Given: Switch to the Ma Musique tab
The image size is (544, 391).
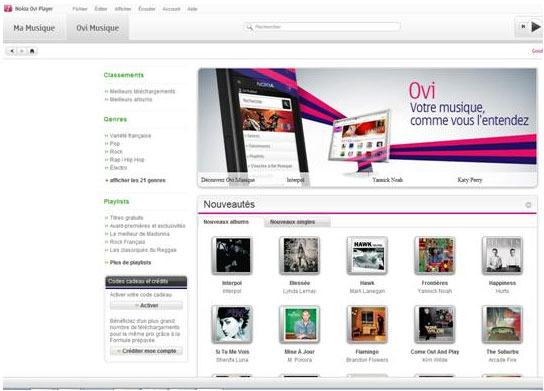Looking at the screenshot, I should pyautogui.click(x=34, y=28).
